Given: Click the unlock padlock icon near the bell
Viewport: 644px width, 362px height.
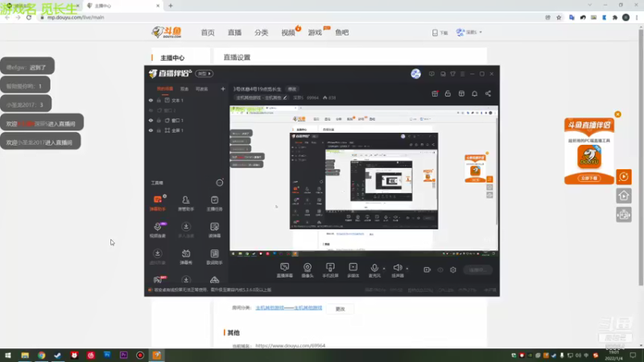Looking at the screenshot, I should pos(448,93).
